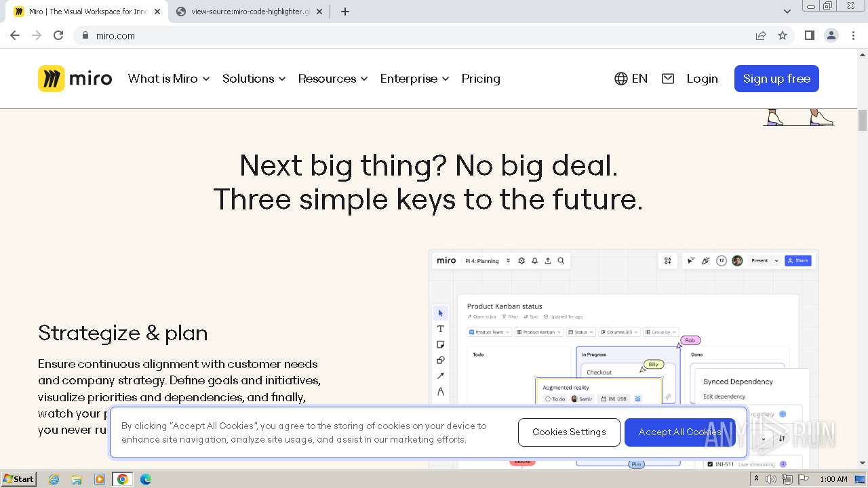Click the page vertical scrollbar thumb

coord(863,120)
